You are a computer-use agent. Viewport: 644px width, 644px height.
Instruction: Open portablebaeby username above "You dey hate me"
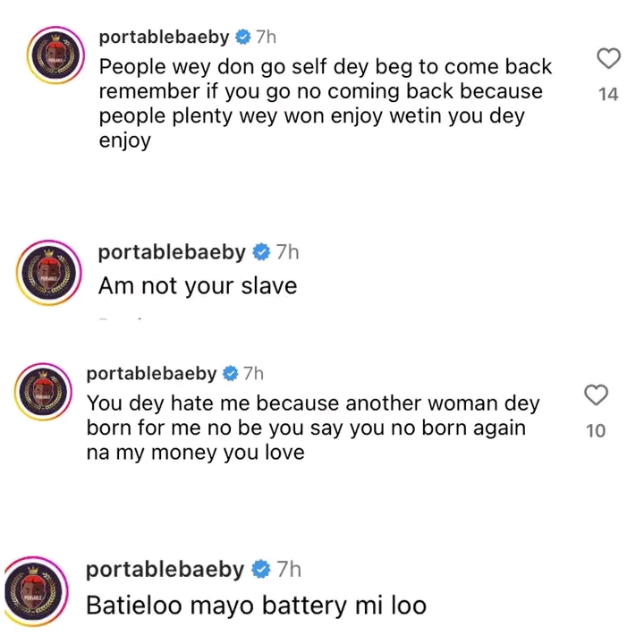coord(151,374)
